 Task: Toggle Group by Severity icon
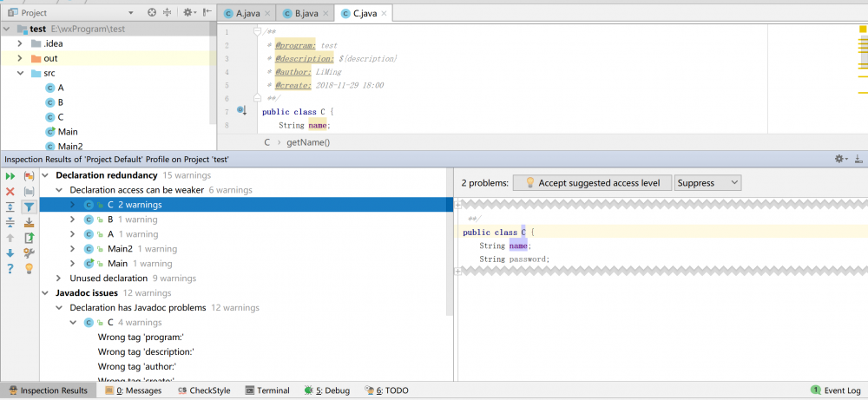pos(30,176)
